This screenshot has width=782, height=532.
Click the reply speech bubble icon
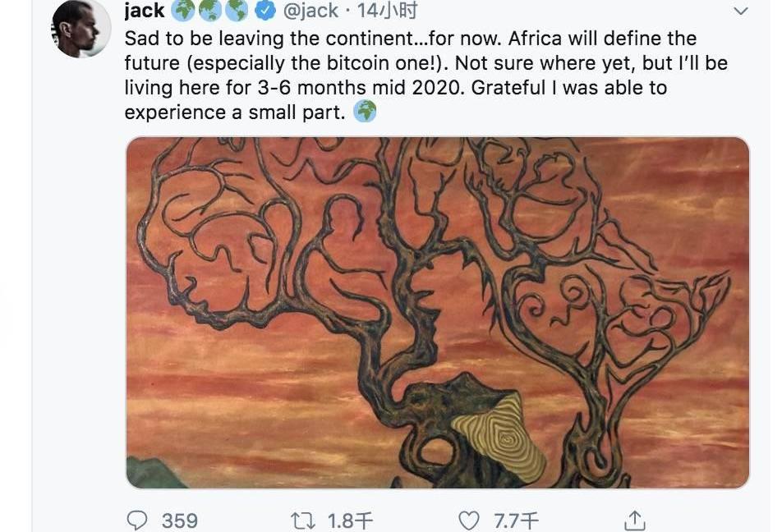[138, 520]
